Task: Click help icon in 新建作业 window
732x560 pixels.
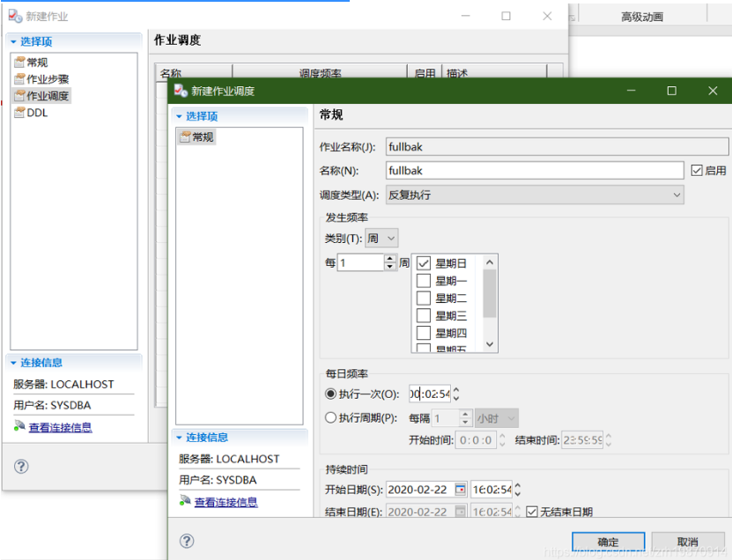Action: [21, 466]
